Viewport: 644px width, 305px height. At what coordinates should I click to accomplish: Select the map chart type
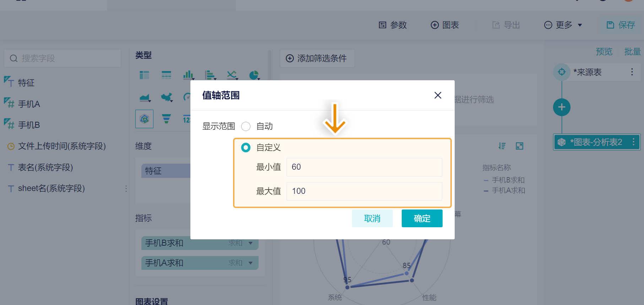(167, 97)
